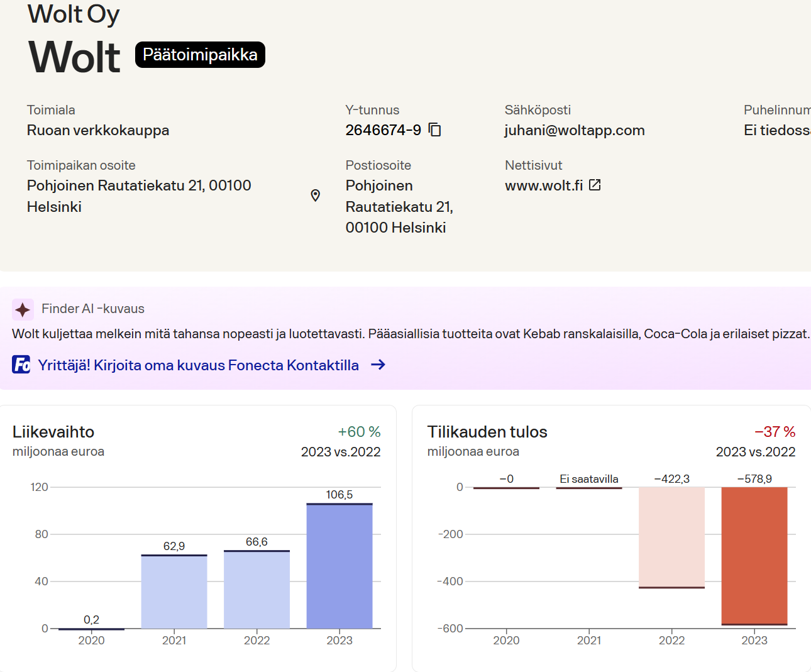Click the '−0' result value label for 2020
811x672 pixels.
pyautogui.click(x=506, y=479)
